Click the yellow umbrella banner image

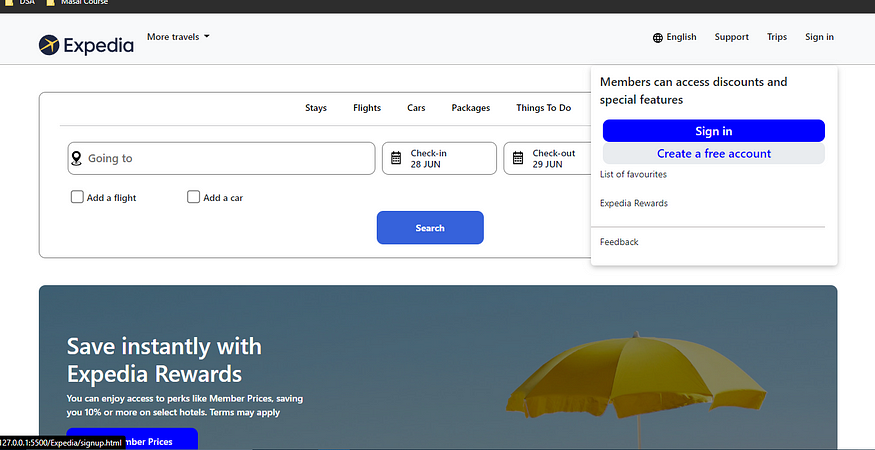coord(636,388)
